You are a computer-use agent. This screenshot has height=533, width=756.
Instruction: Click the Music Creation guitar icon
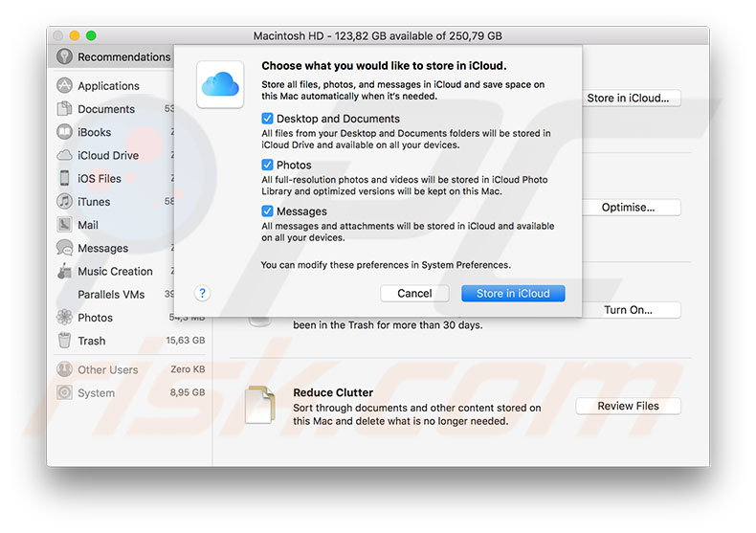tap(64, 271)
